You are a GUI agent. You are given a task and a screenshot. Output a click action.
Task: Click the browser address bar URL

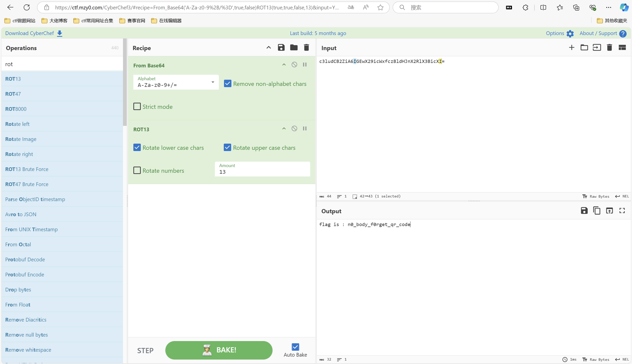click(x=197, y=7)
